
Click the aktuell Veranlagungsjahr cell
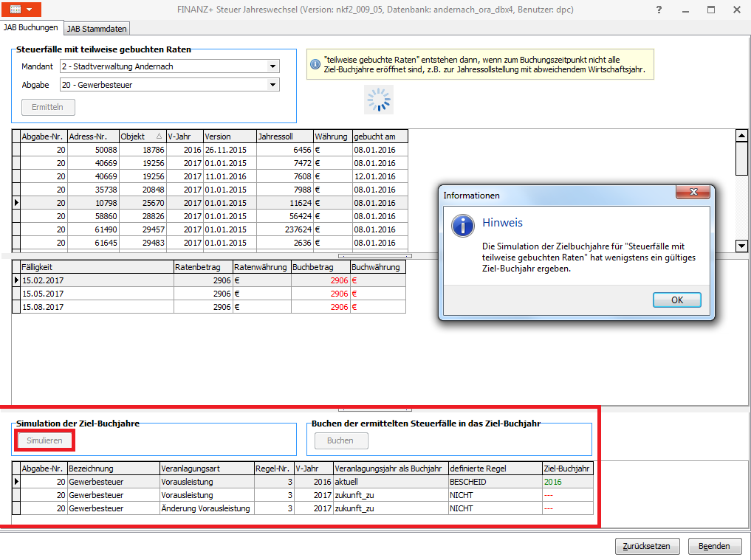coord(391,482)
